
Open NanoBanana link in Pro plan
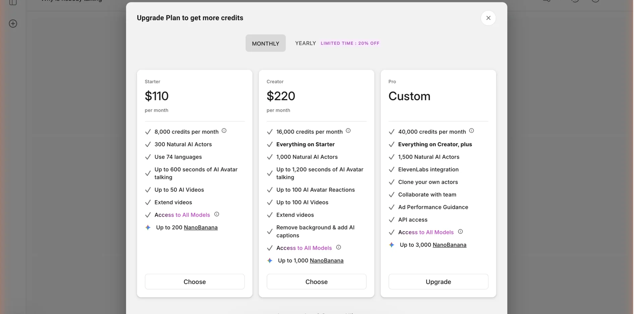(449, 245)
